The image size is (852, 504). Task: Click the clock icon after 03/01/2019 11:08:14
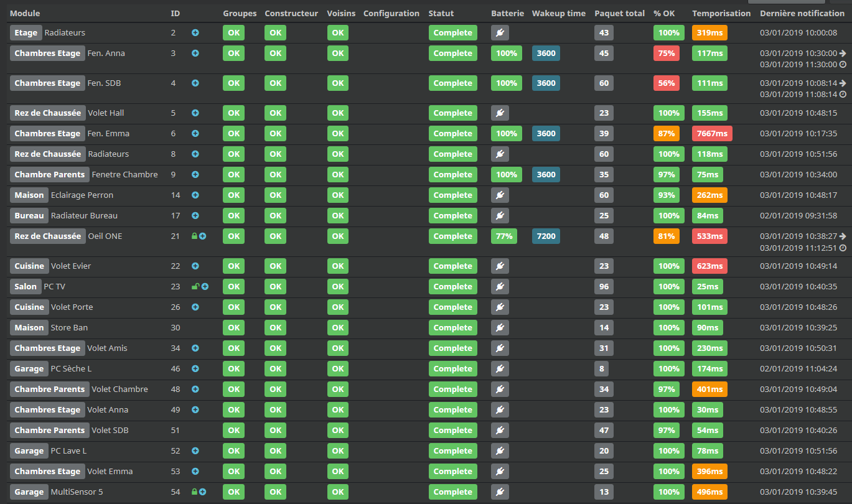(x=843, y=95)
